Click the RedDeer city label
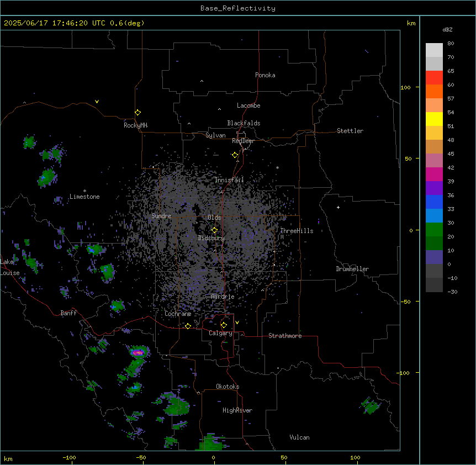The height and width of the screenshot is (465, 476). point(243,141)
